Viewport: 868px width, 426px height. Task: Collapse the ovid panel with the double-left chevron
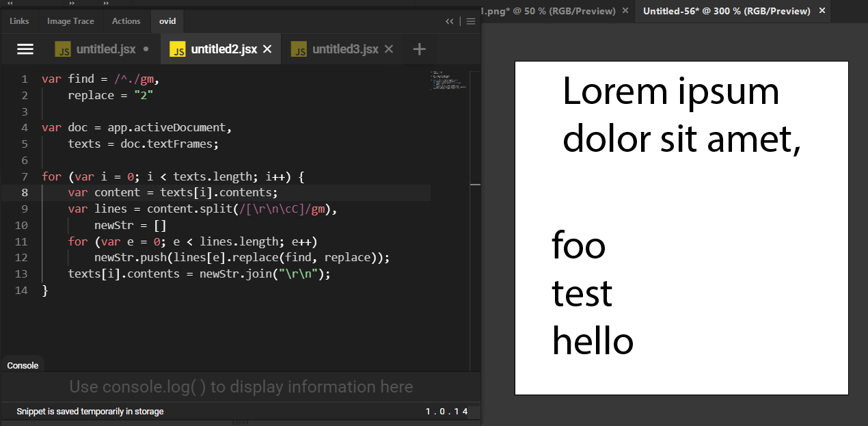point(450,21)
